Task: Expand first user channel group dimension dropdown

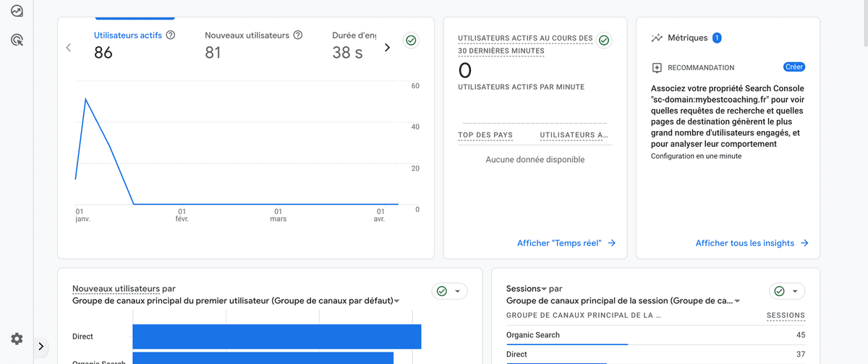Action: [x=397, y=301]
